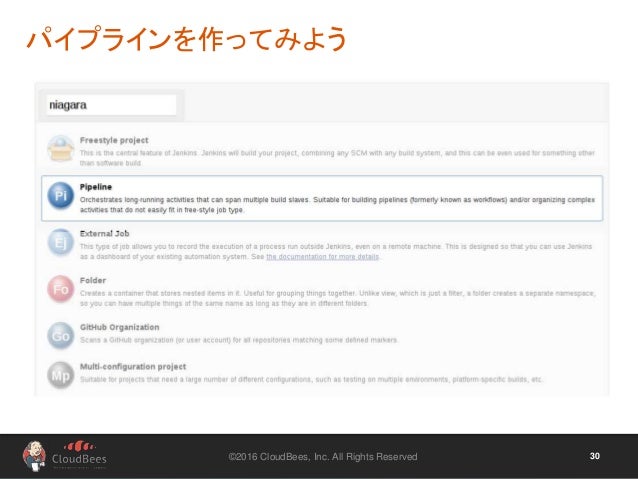Click the Multi-configuration description about environments
The image size is (638, 479).
(x=311, y=380)
